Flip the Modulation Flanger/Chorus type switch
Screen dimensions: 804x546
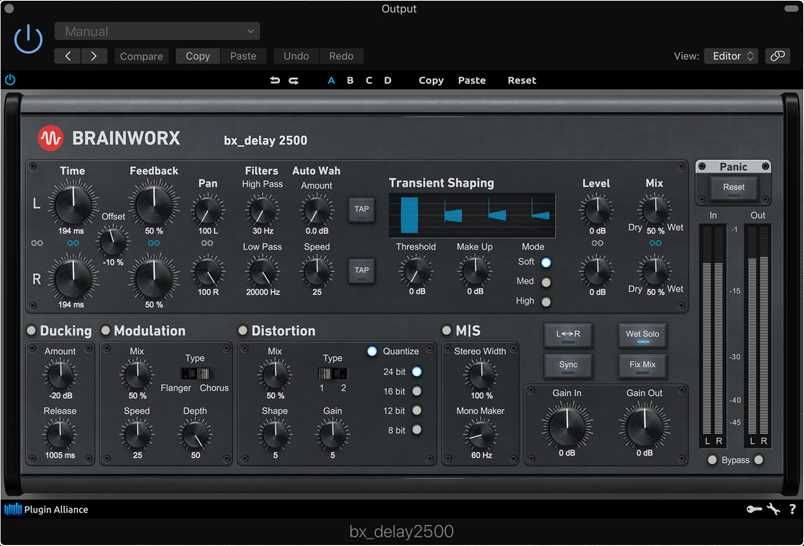(195, 373)
